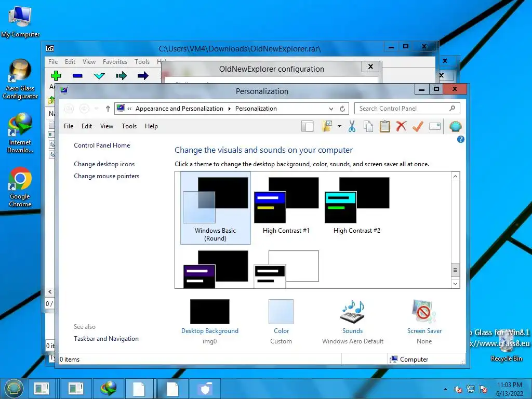Open the Help menu in Personalization
Screen dimensions: 532x399
click(x=151, y=126)
